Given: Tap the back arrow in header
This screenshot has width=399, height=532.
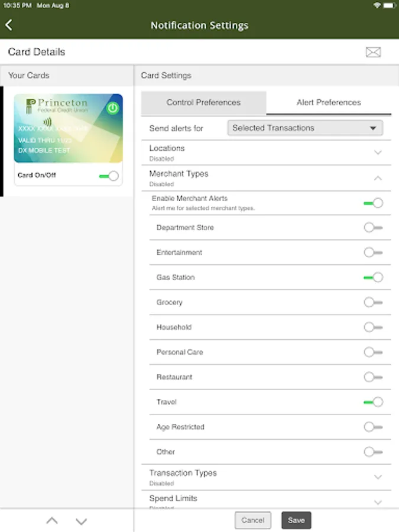Looking at the screenshot, I should click(x=9, y=25).
